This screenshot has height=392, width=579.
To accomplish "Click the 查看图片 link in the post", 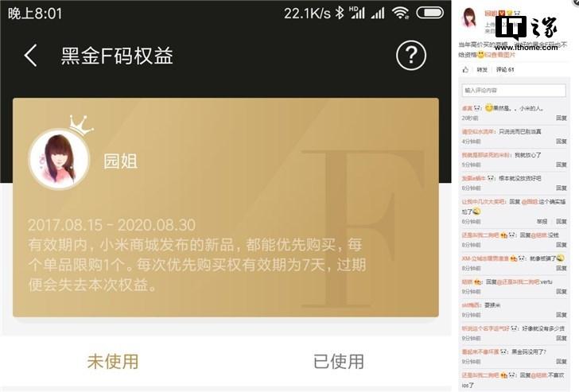I will (502, 55).
